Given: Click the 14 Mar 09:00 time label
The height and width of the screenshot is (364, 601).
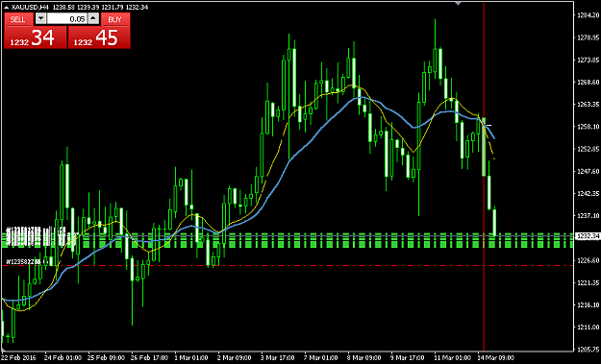Looking at the screenshot, I should coord(496,358).
